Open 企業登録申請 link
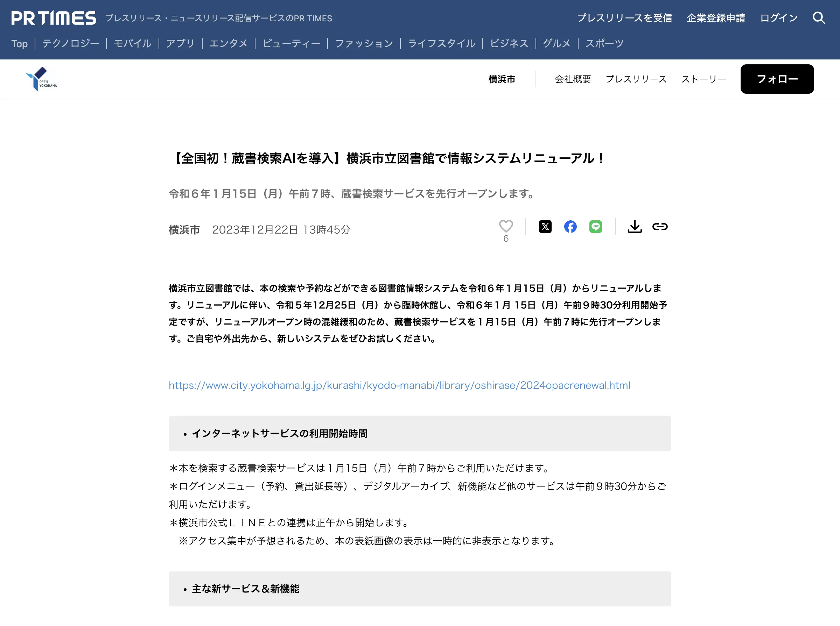840x626 pixels. click(716, 18)
